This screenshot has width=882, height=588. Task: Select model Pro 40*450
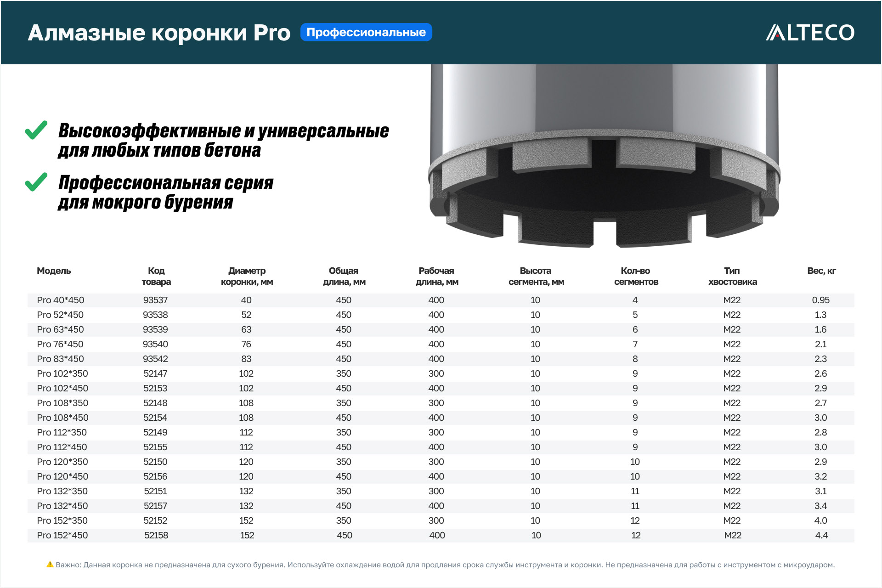tap(61, 300)
